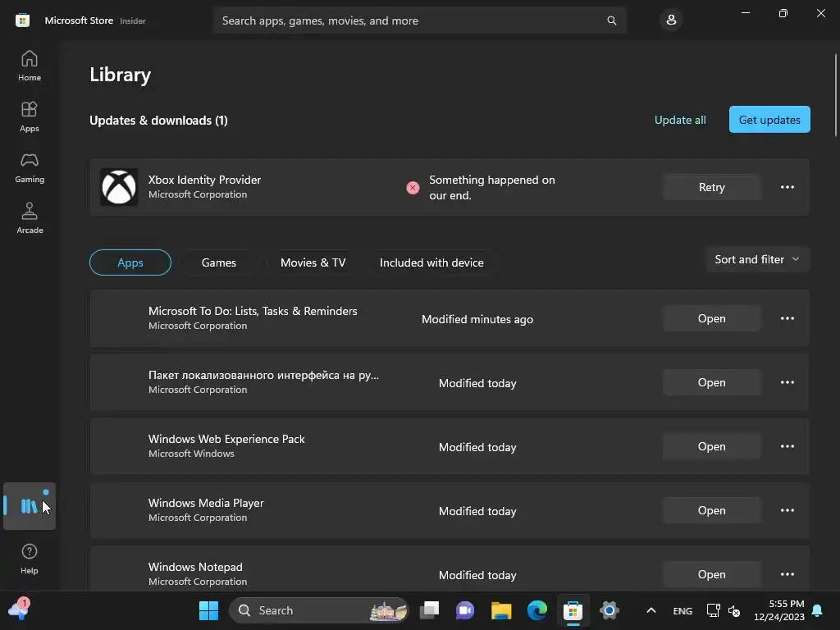Click the library vertical scrollbar
The width and height of the screenshot is (840, 630).
836,95
